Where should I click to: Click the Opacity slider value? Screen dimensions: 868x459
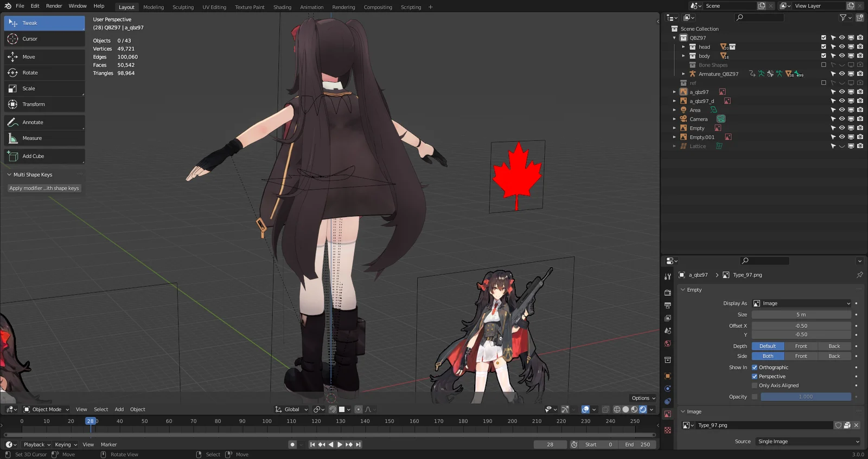[806, 397]
